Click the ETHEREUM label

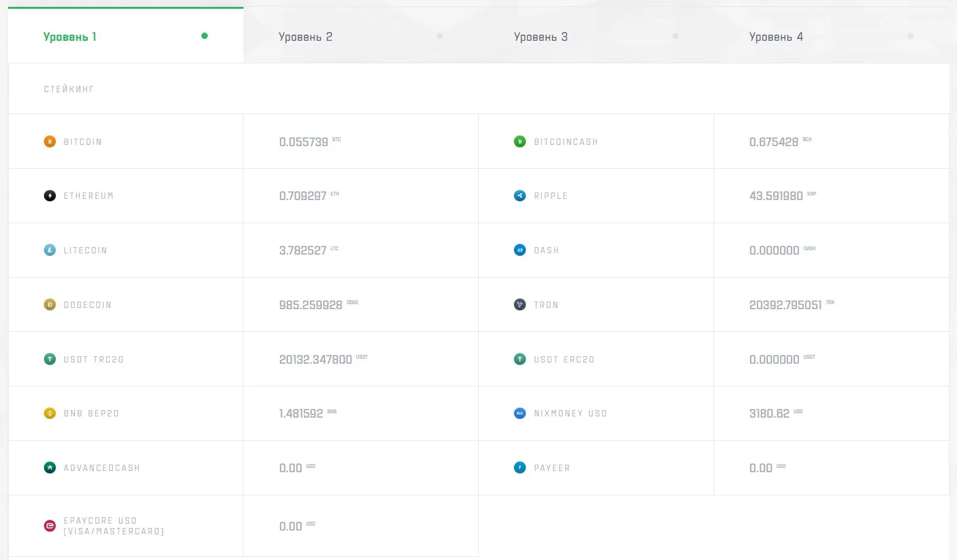click(x=88, y=196)
